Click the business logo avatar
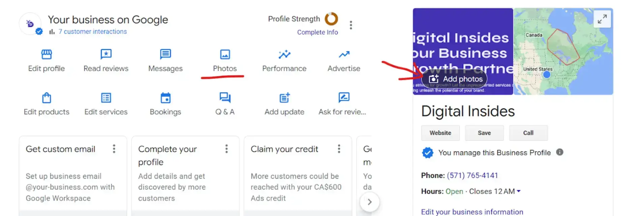This screenshot has width=644, height=216. (30, 24)
